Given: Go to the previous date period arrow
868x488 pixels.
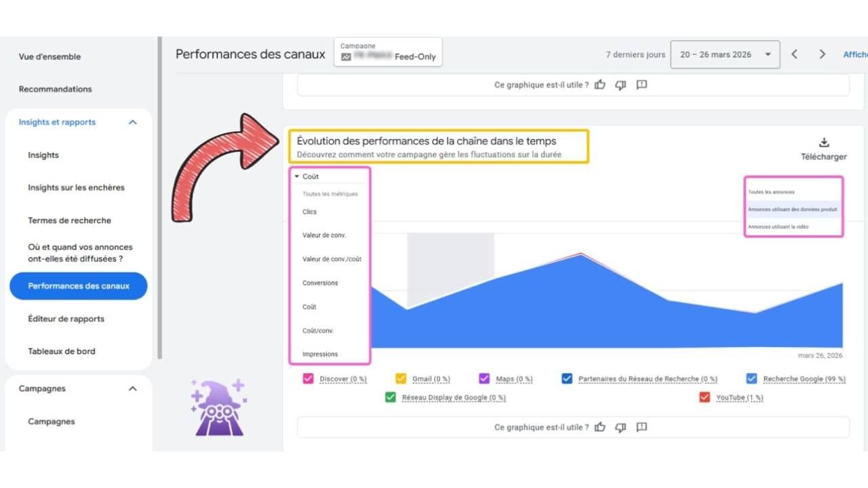Looking at the screenshot, I should pos(794,54).
